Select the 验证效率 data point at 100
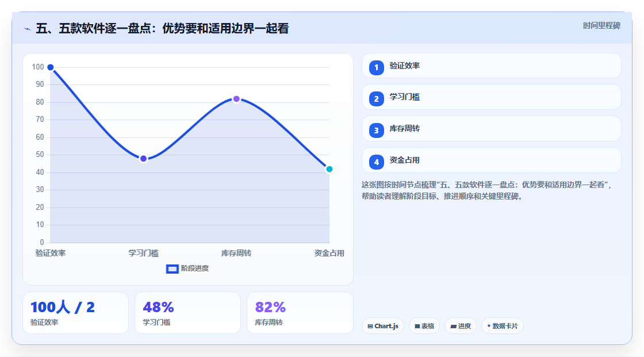644x357 pixels. (x=51, y=67)
